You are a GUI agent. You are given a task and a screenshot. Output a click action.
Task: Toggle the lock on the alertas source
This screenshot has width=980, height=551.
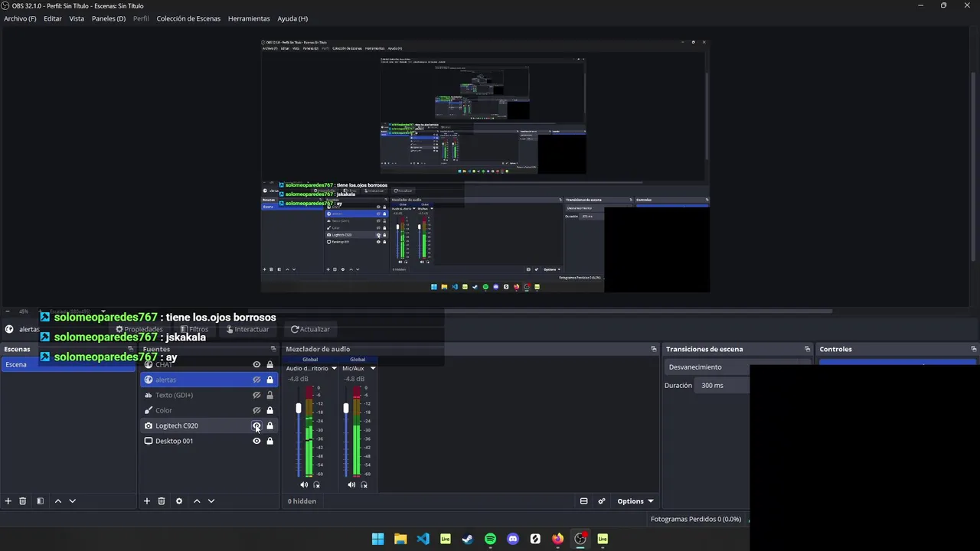(269, 380)
